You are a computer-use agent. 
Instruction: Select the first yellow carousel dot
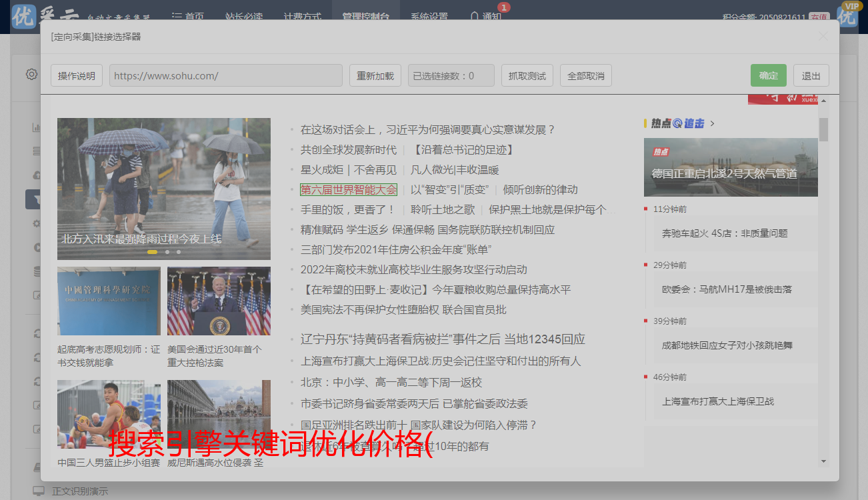coord(152,252)
